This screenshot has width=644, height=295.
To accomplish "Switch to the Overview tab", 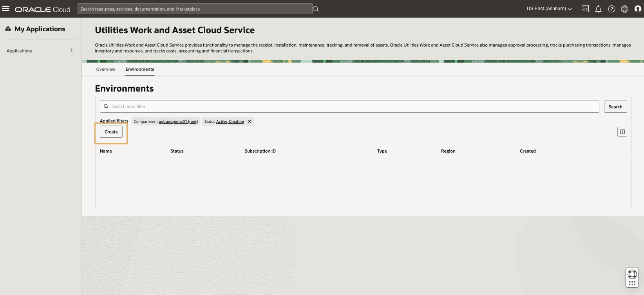I will coord(106,69).
